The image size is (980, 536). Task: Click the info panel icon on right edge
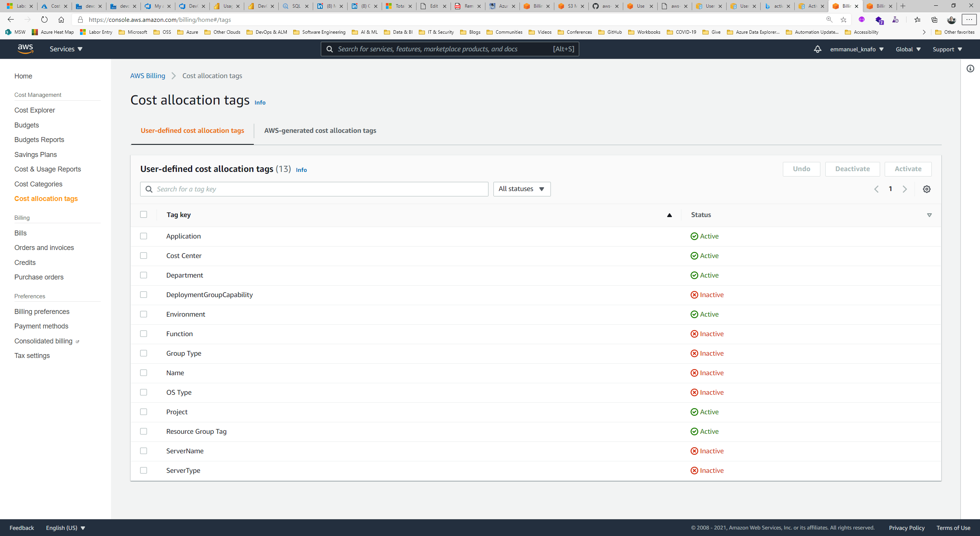point(971,68)
